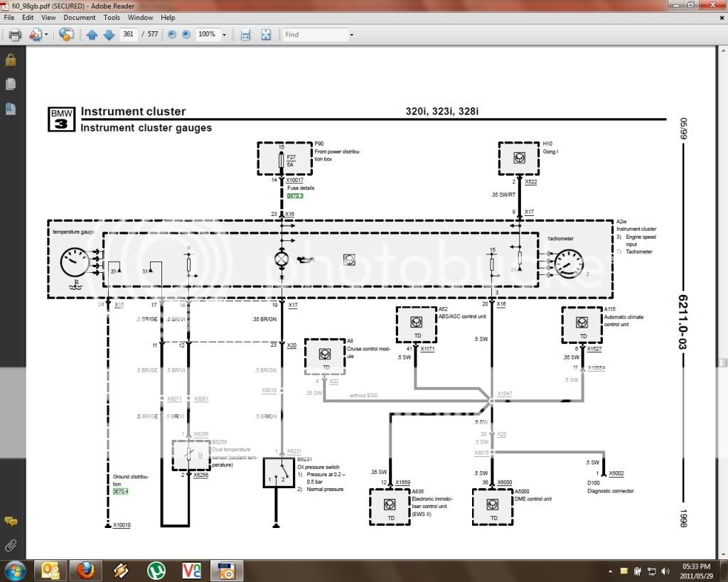Click the ICO application taskbar button
This screenshot has height=582, width=728.
227,571
